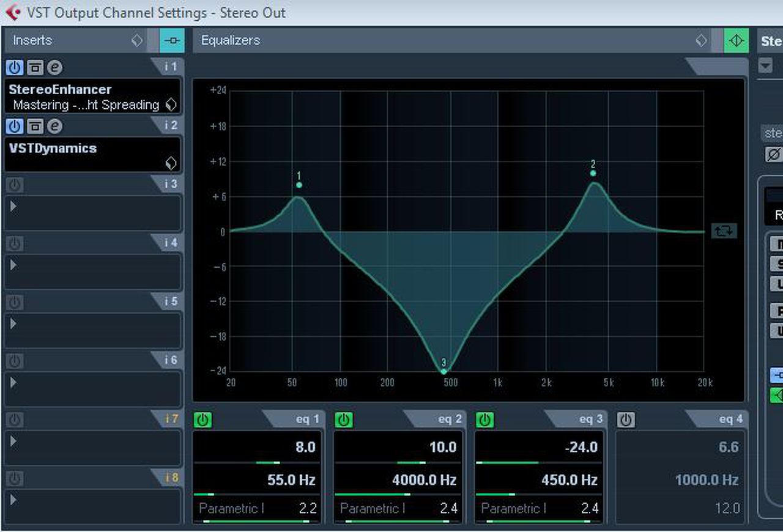
Task: Click the EQ curve invert button beside graph
Action: click(x=724, y=231)
